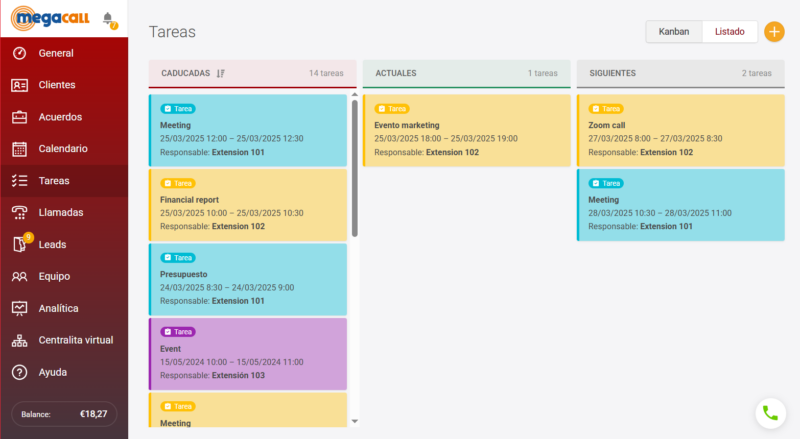
Task: Switch to Kanban view
Action: 674,32
